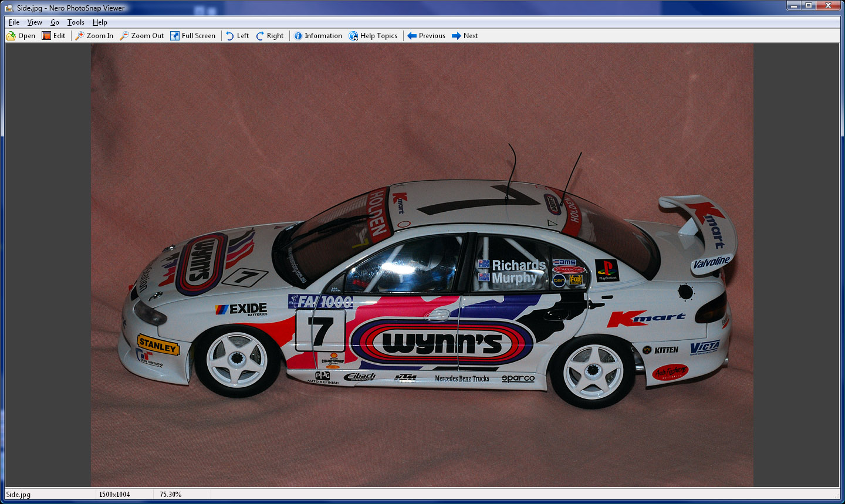The image size is (845, 504).
Task: Close the Nero PhotoSnap Viewer window
Action: (829, 5)
